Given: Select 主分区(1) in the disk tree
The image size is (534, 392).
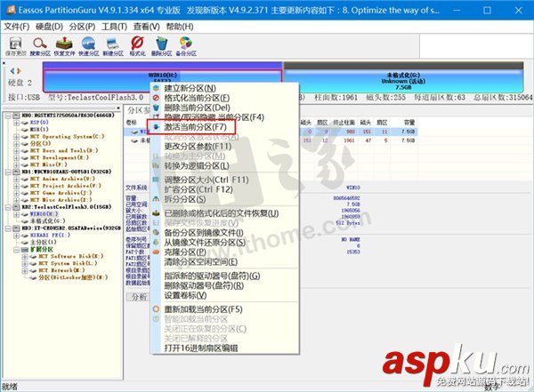Looking at the screenshot, I should 44,243.
